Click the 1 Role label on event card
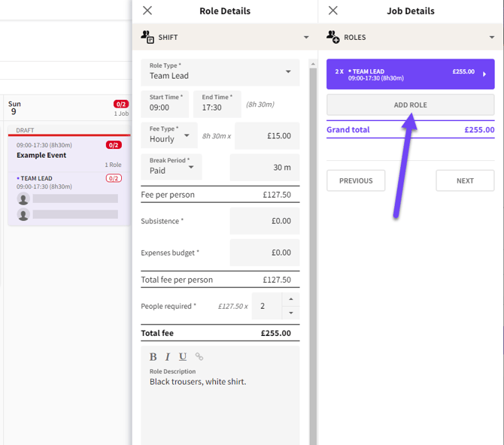 pyautogui.click(x=113, y=165)
